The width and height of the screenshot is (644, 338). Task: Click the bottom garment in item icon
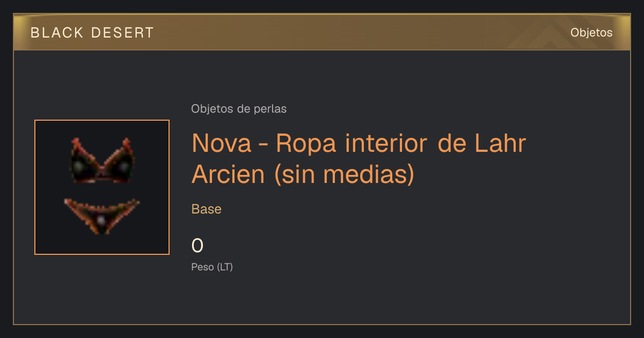click(102, 216)
